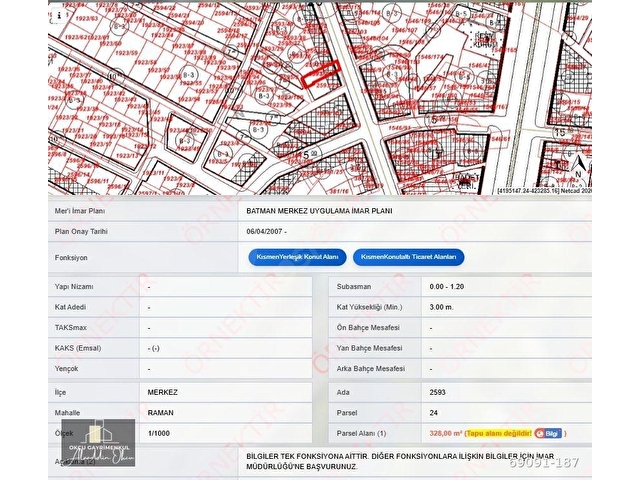The image size is (640, 480).
Task: Select plan approval date '06/04/2007 -'
Action: click(267, 231)
